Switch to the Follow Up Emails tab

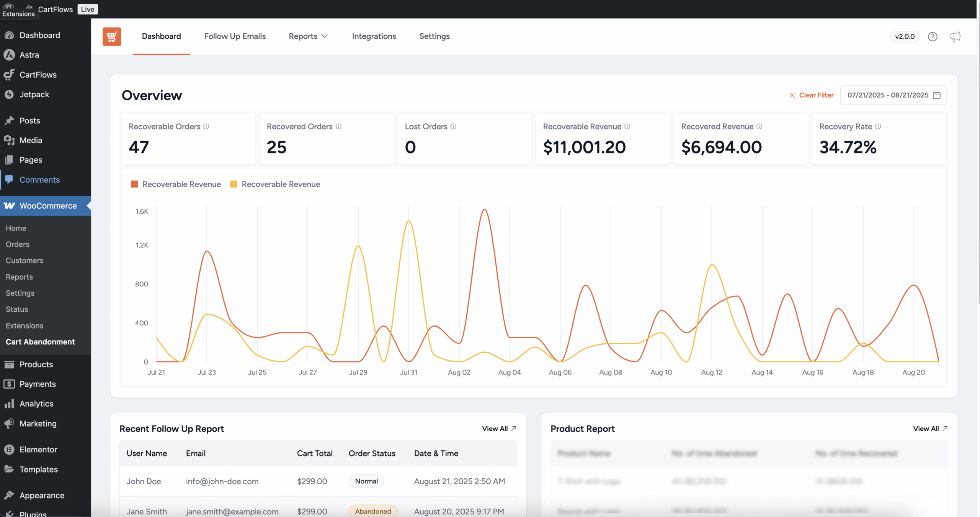[x=235, y=36]
